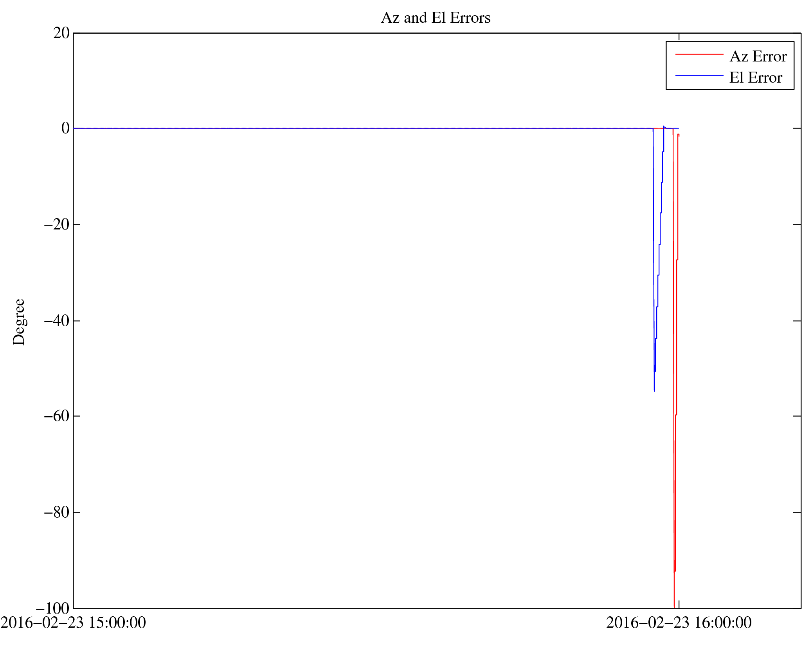Click the y-axis tick label −60
The height and width of the screenshot is (659, 812).
[x=57, y=416]
